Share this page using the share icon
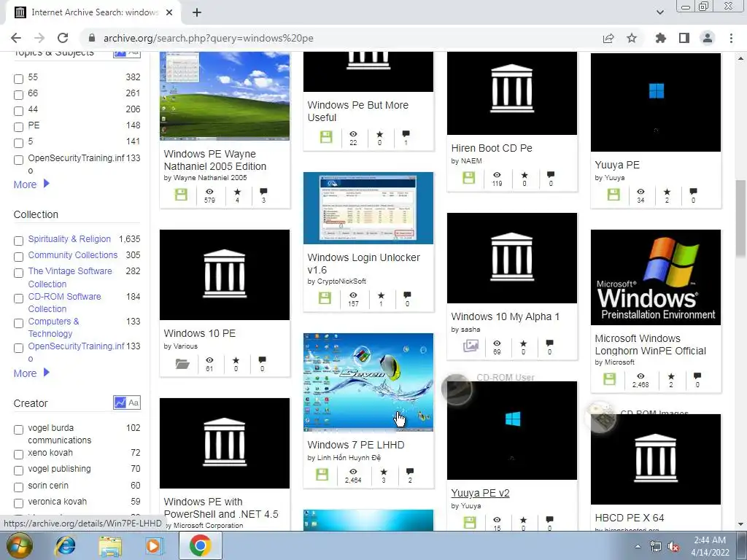Screen dimensions: 747x560 pyautogui.click(x=608, y=38)
